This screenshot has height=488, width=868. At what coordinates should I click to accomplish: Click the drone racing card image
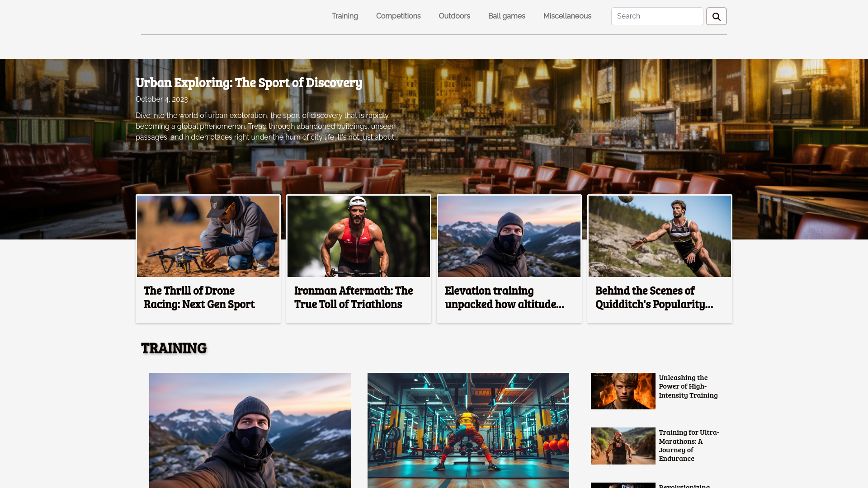tap(208, 236)
